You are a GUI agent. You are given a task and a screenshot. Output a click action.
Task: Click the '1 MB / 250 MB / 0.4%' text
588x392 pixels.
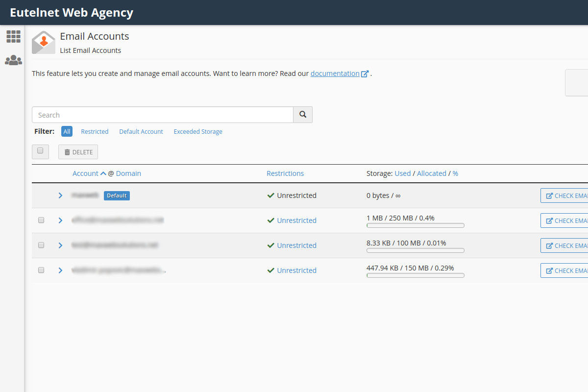[x=400, y=218]
